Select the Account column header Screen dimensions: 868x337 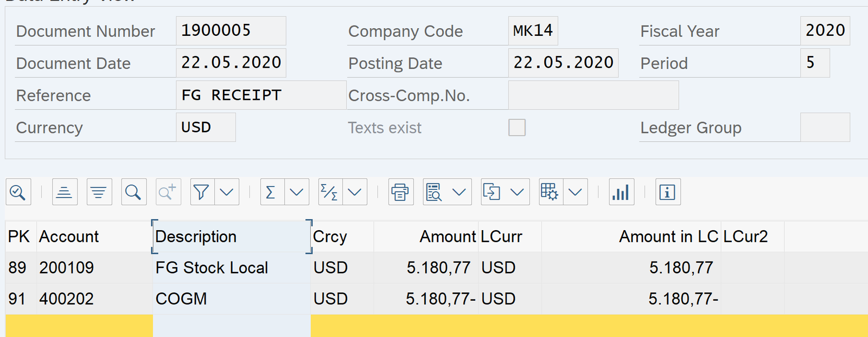69,237
